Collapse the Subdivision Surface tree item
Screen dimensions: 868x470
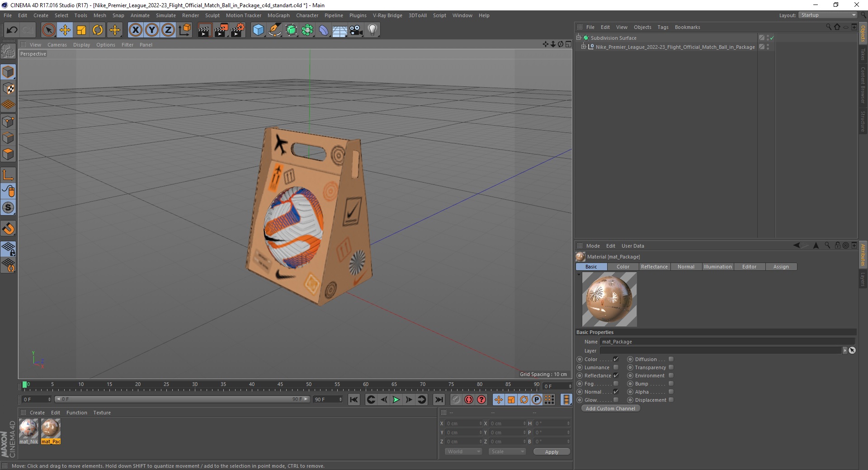click(x=579, y=38)
